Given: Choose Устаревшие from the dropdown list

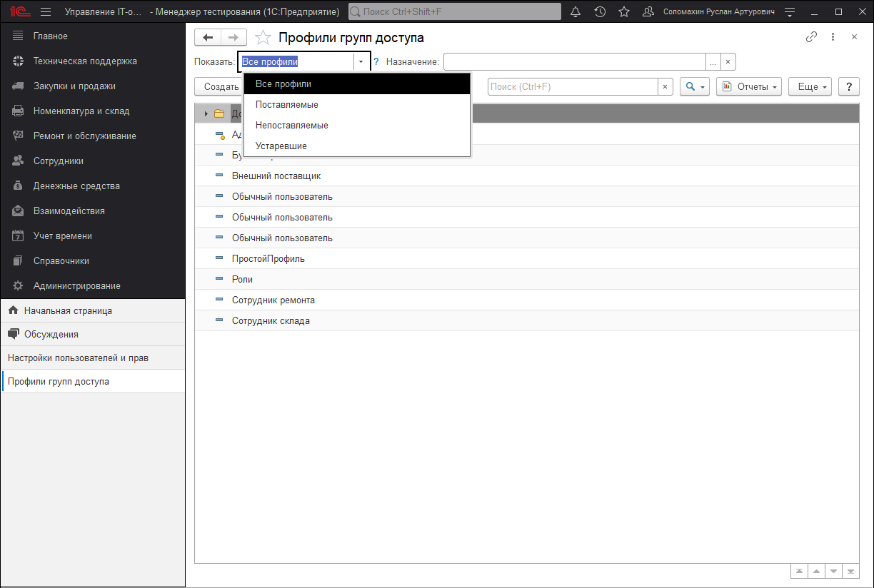Looking at the screenshot, I should pos(281,146).
